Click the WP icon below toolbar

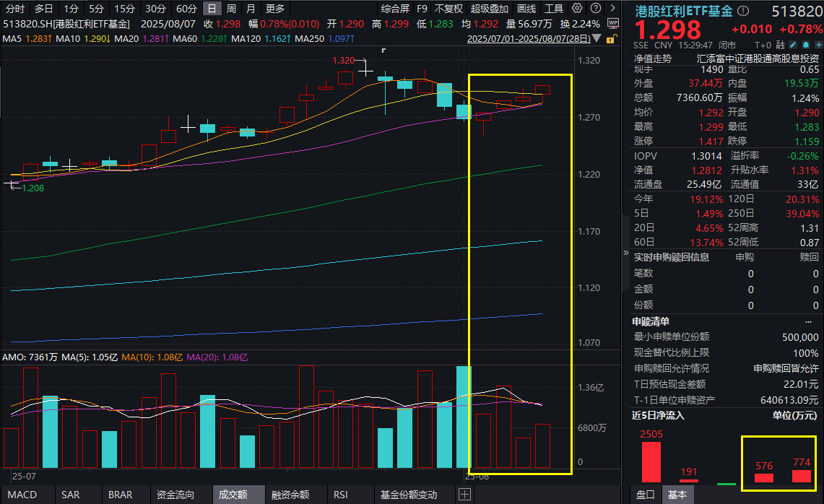(613, 23)
